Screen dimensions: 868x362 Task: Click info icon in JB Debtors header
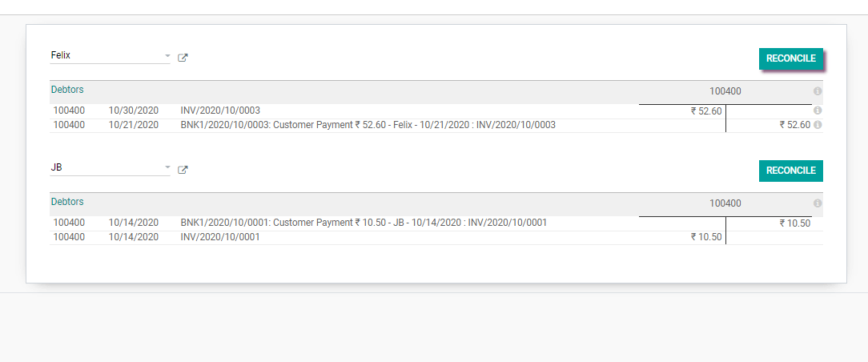click(818, 203)
